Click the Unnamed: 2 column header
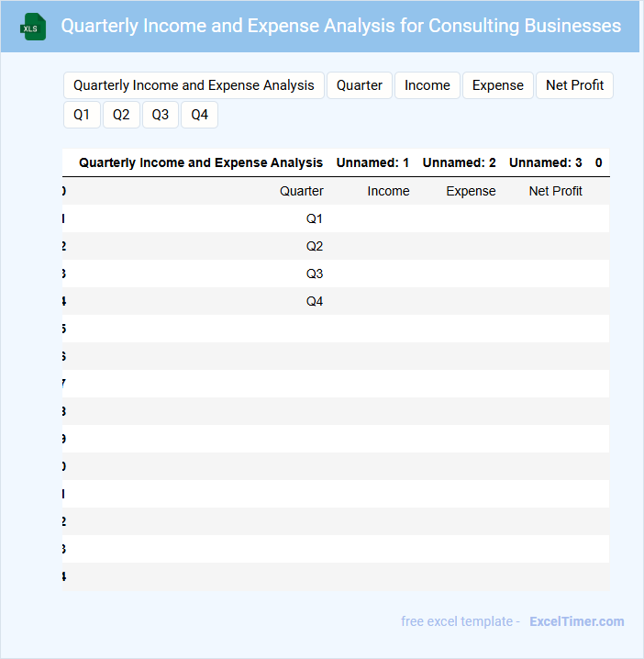 (459, 162)
